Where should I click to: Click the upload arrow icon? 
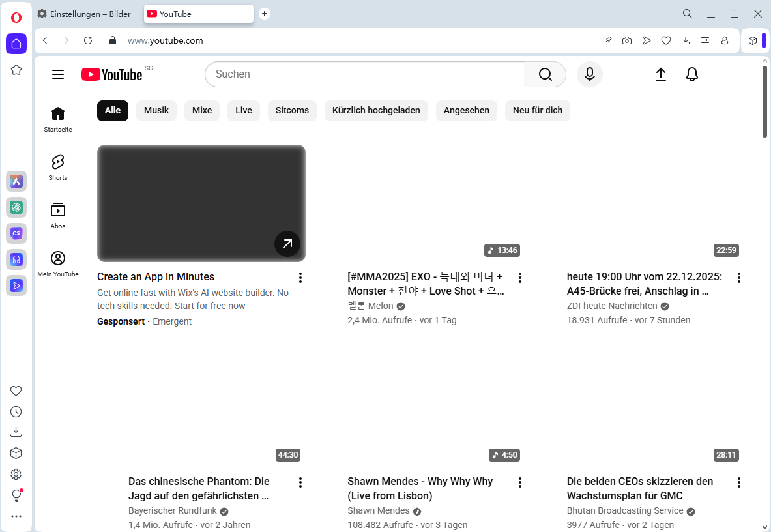coord(660,74)
